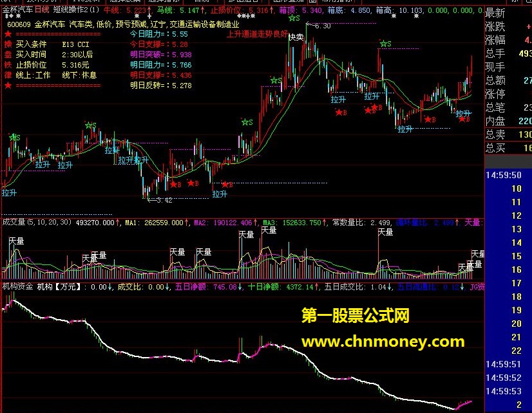The width and height of the screenshot is (532, 413).
Task: Click the 涨停 row in the quote panel
Action: point(508,94)
